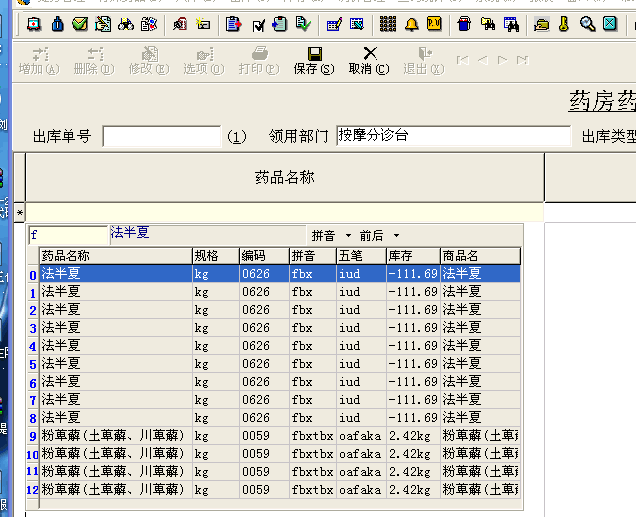The width and height of the screenshot is (636, 517).
Task: Click the 出库单号 input field
Action: [x=161, y=136]
